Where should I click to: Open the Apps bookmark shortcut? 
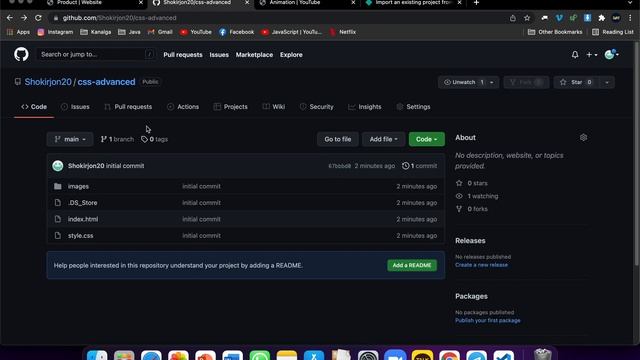[x=18, y=32]
